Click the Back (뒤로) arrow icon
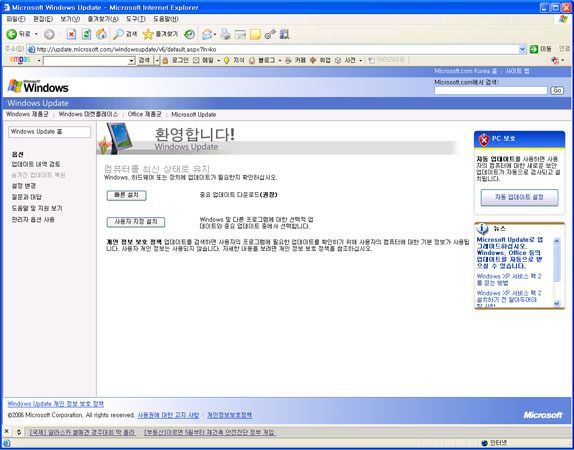This screenshot has height=450, width=574. pos(11,34)
